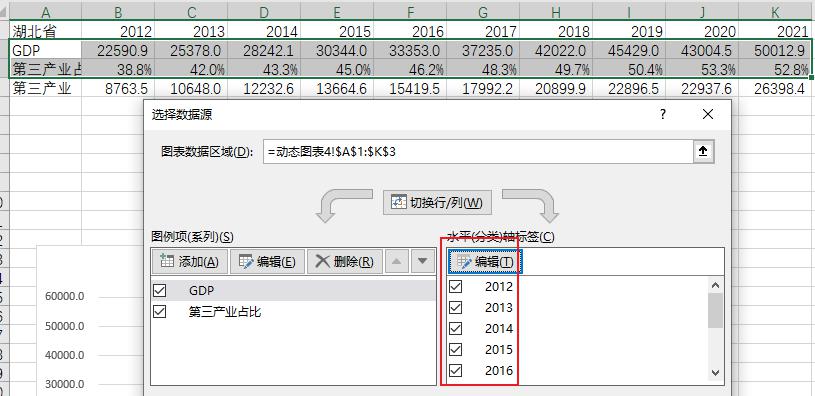Click chart axis label 60000.0

65,297
